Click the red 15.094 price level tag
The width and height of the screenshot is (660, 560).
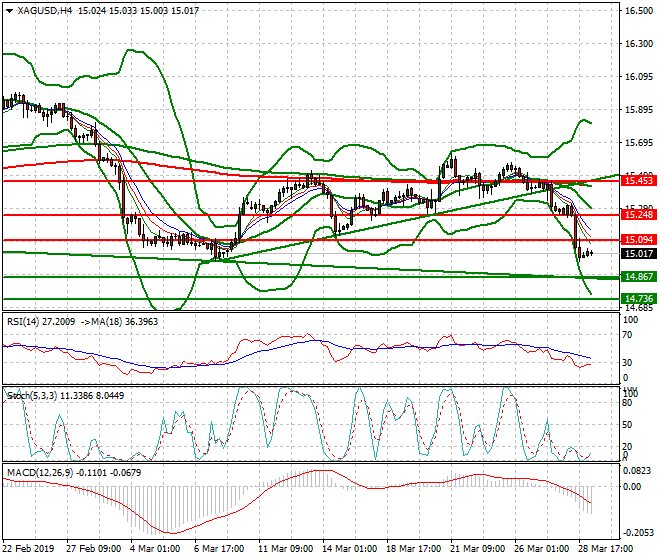[x=638, y=240]
